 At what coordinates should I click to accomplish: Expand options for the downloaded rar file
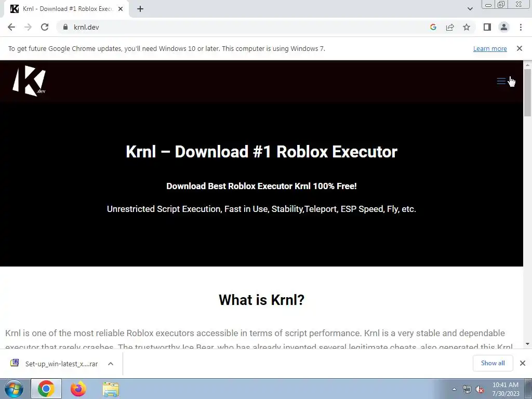[111, 364]
